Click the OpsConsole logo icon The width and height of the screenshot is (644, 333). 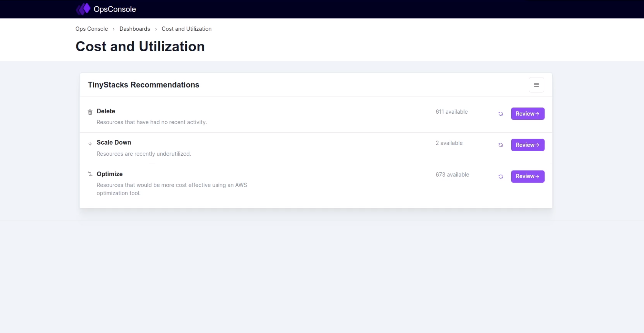click(x=83, y=9)
